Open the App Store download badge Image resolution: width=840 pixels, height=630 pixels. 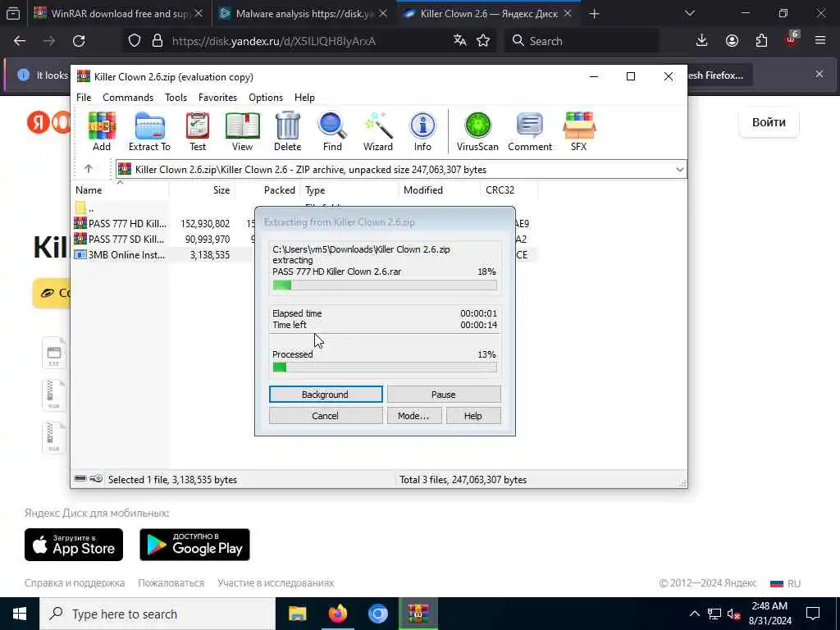click(74, 545)
